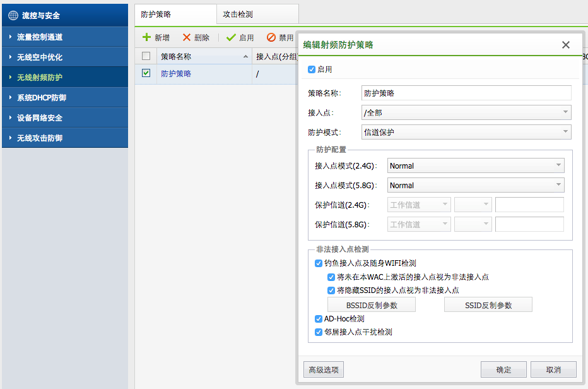Click the red X 删除 icon
The image size is (588, 389).
[x=187, y=38]
